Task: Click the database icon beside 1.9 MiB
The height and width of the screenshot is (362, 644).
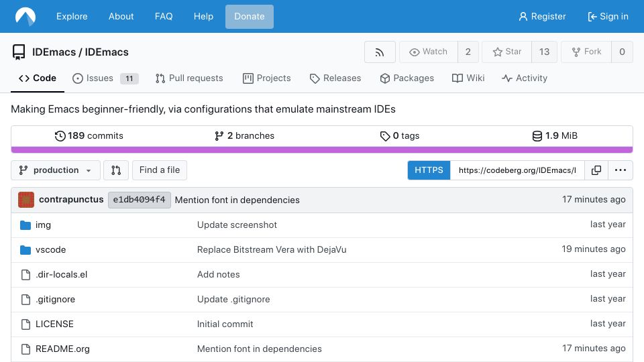Action: coord(537,136)
